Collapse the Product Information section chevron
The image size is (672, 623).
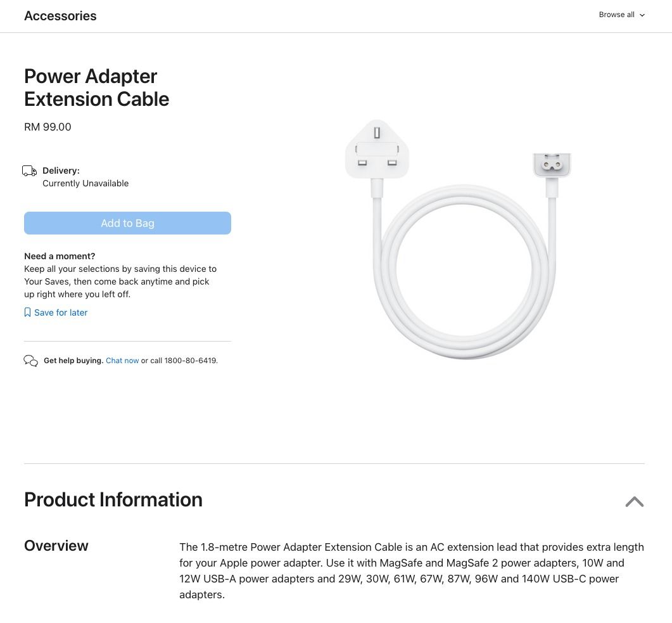[x=634, y=501]
